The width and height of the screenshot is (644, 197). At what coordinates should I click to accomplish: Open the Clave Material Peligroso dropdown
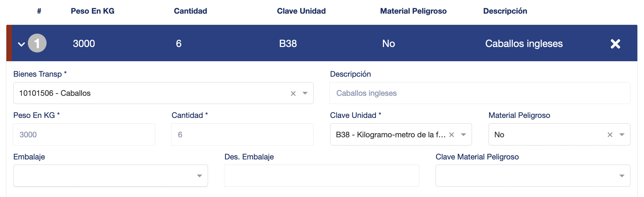[622, 175]
